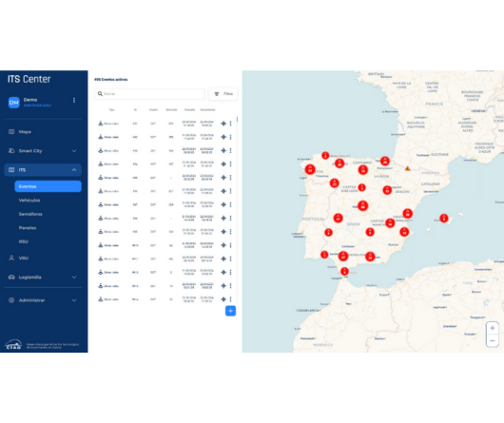
Task: Click the ITS Center title
Action: click(29, 79)
